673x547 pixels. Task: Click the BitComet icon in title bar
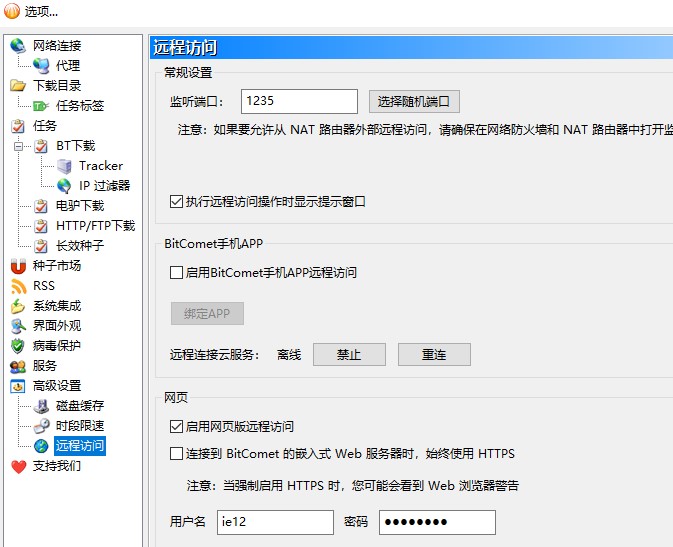[x=12, y=11]
